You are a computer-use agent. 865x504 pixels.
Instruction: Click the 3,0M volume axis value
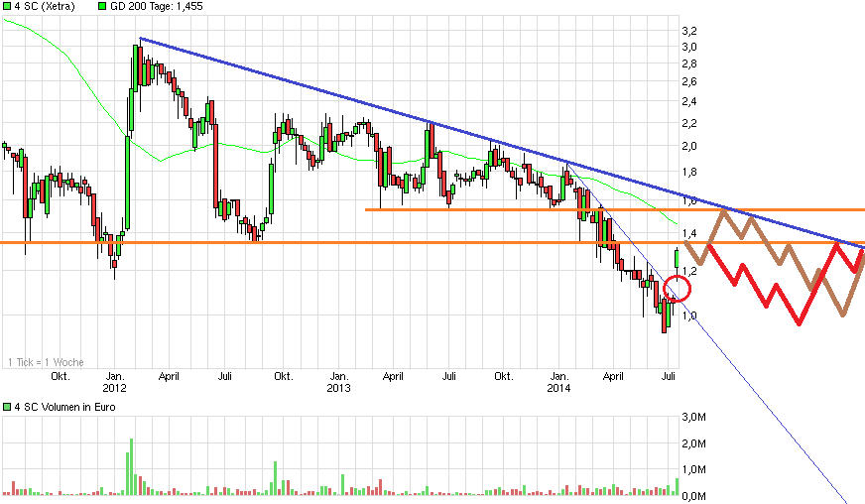click(x=694, y=417)
